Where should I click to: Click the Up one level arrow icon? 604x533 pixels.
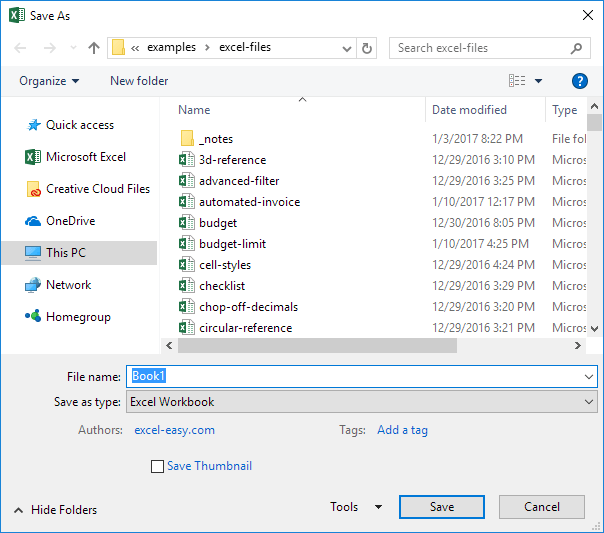pyautogui.click(x=94, y=48)
